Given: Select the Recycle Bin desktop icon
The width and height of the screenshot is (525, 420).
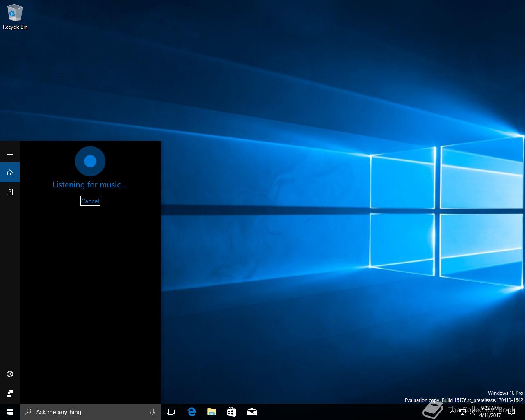Looking at the screenshot, I should (x=15, y=17).
